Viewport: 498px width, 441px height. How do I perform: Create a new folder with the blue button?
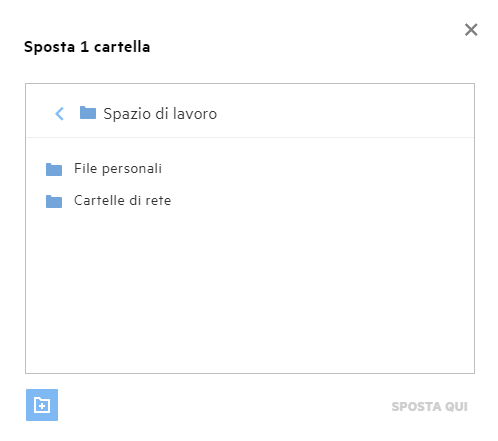(42, 405)
